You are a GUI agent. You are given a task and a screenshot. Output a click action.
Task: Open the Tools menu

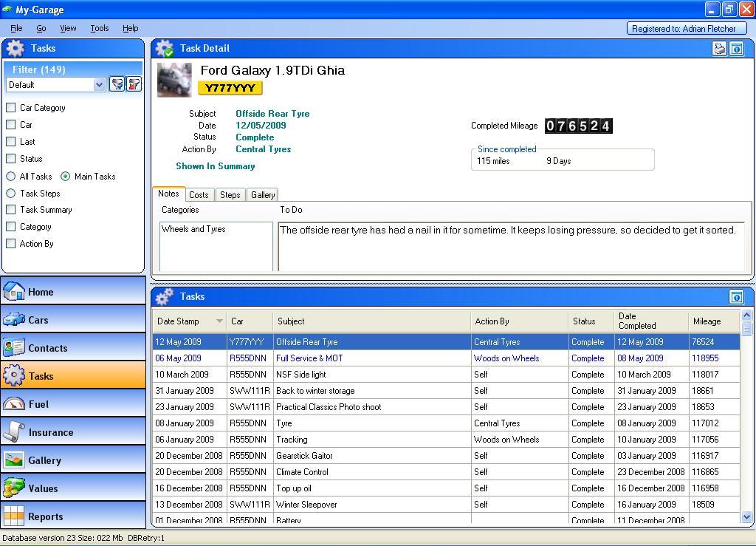[99, 28]
